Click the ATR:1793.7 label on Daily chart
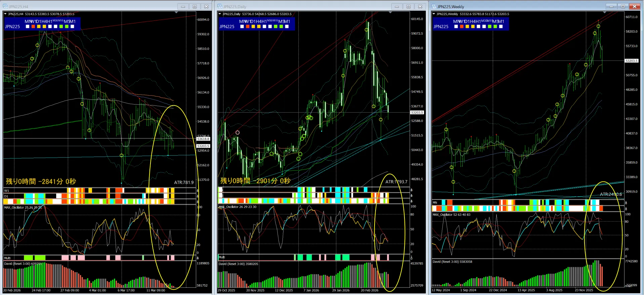 coord(396,182)
